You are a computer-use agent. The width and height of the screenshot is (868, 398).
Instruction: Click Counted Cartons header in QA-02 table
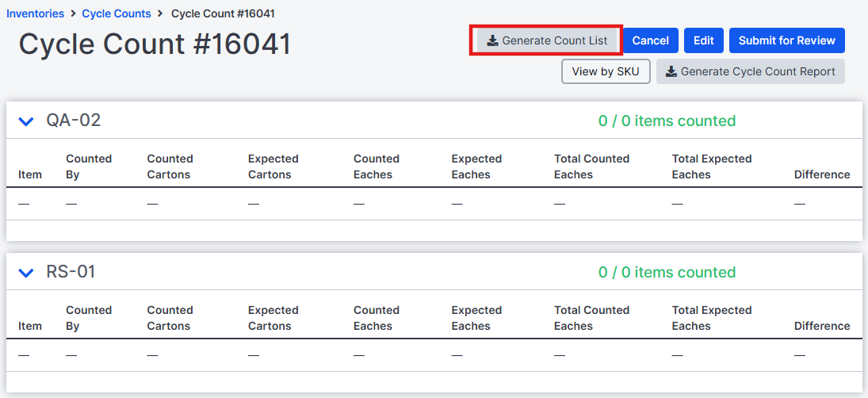[x=170, y=166]
